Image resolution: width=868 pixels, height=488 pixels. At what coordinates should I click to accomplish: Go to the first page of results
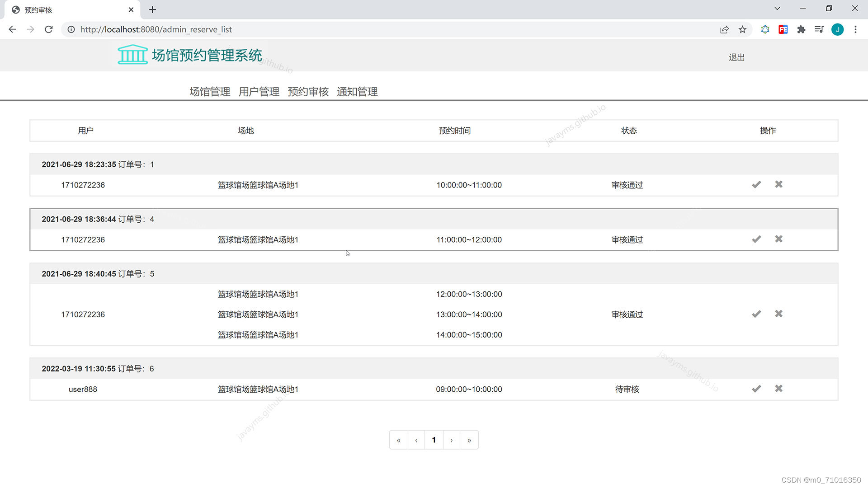pos(399,440)
